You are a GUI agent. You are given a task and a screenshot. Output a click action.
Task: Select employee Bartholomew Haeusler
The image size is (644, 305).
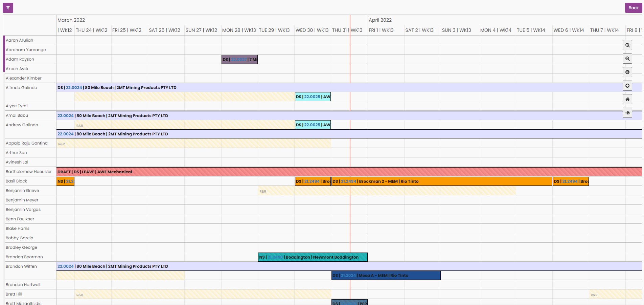29,172
